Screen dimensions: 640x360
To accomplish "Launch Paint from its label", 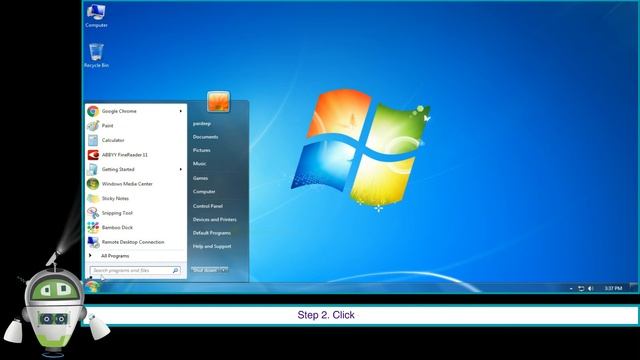I will click(107, 126).
